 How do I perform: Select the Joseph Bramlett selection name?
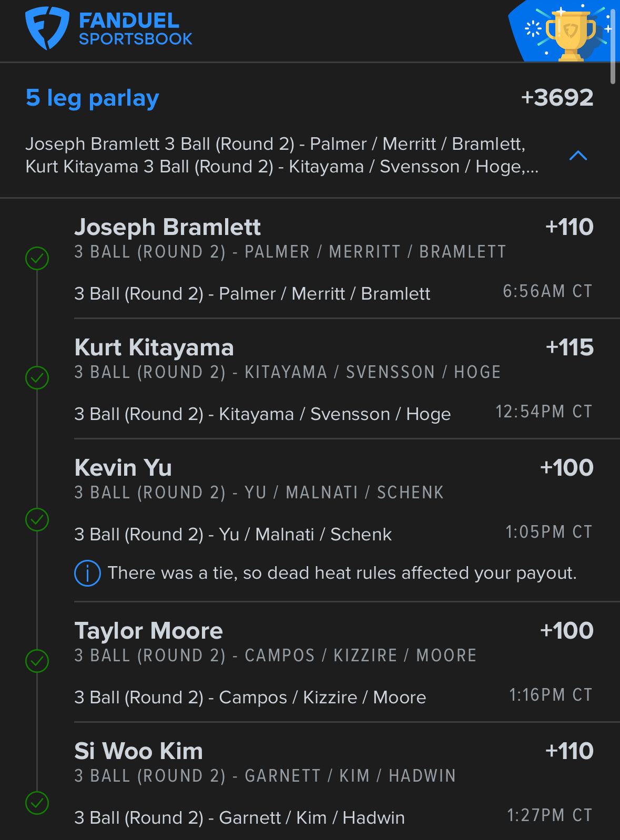tap(167, 227)
